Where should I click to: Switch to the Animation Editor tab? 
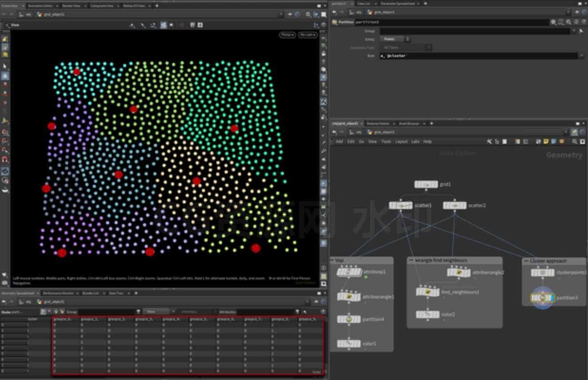pyautogui.click(x=41, y=6)
